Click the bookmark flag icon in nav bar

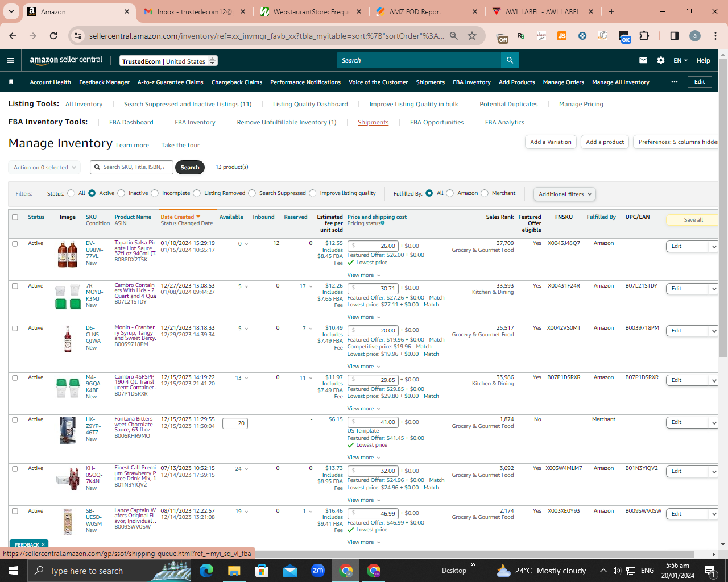[x=11, y=82]
